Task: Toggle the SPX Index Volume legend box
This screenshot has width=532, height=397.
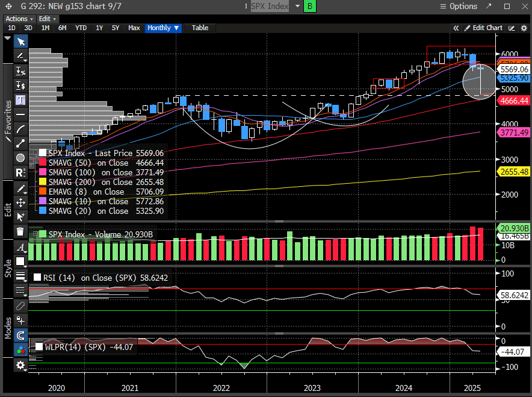Action: (43, 234)
